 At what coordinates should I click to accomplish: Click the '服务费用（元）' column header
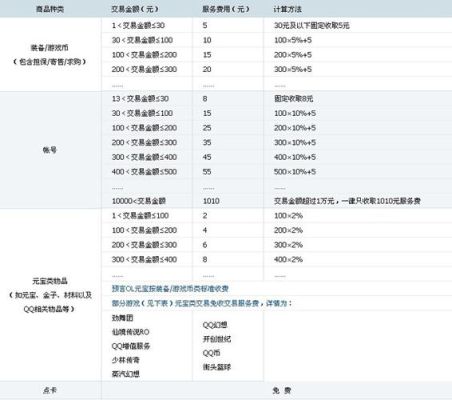coord(226,9)
